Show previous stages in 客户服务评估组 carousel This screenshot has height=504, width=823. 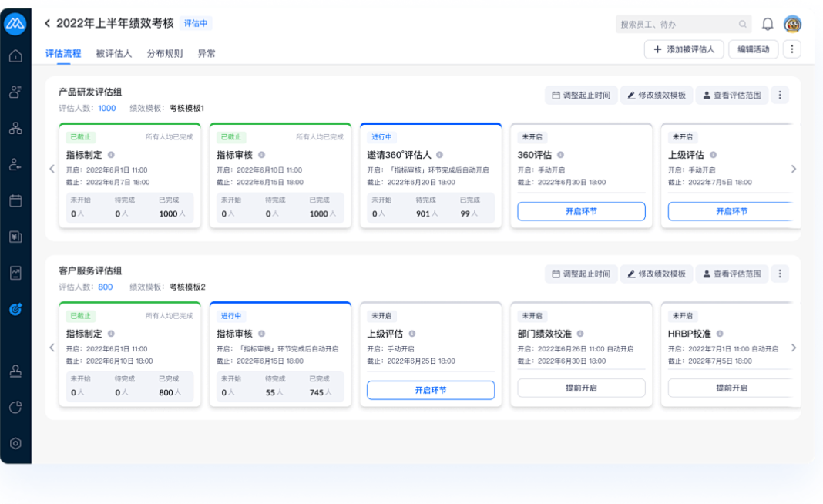(x=52, y=348)
